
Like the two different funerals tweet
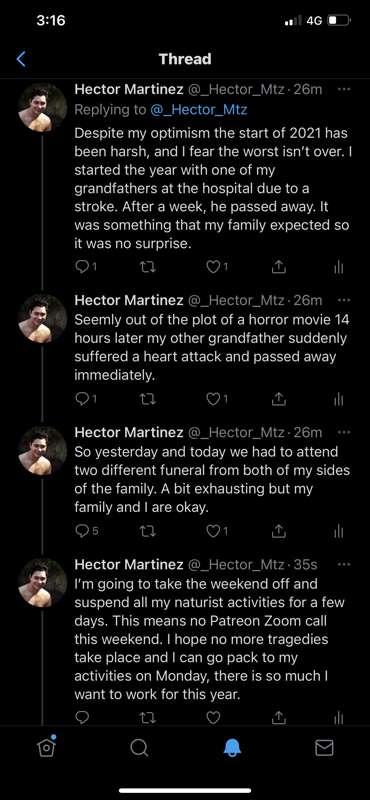pyautogui.click(x=217, y=532)
